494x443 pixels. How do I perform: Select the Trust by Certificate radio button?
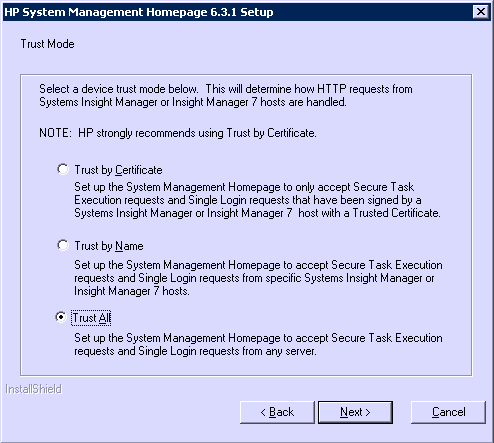point(63,169)
